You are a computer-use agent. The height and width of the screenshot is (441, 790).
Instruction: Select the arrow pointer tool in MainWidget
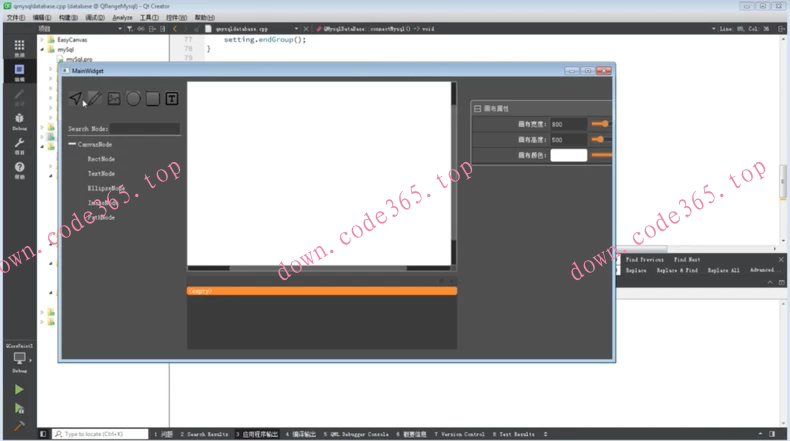click(x=76, y=98)
